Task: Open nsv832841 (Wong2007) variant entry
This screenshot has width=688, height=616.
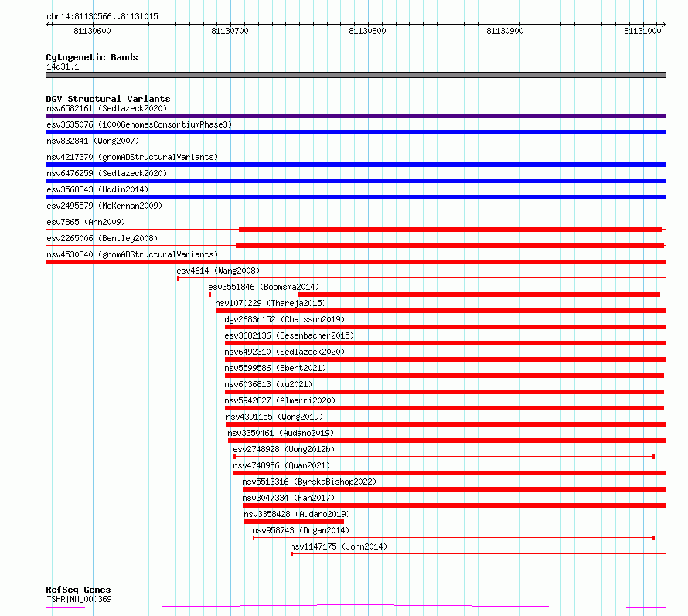Action: pos(93,141)
